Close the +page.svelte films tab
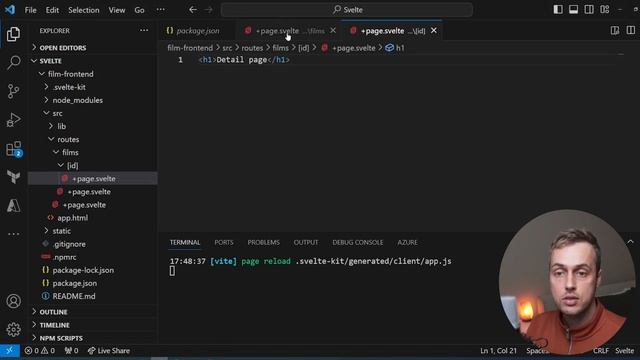The image size is (640, 360). [x=333, y=31]
